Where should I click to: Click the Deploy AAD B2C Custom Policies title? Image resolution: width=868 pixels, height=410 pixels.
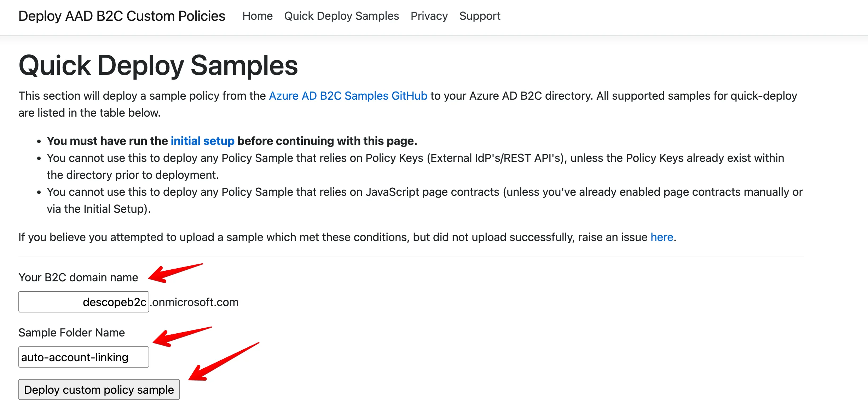tap(122, 16)
